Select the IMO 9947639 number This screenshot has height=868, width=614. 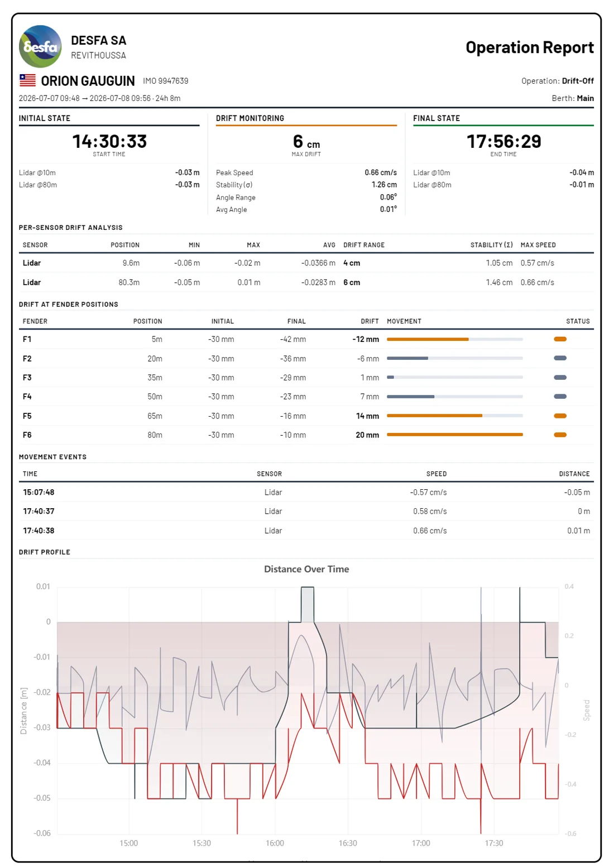[165, 81]
